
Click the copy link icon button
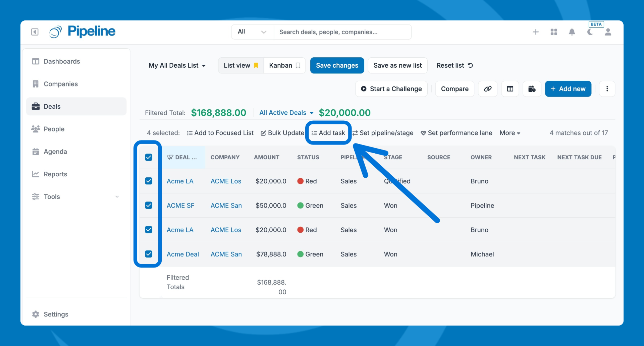coord(488,89)
